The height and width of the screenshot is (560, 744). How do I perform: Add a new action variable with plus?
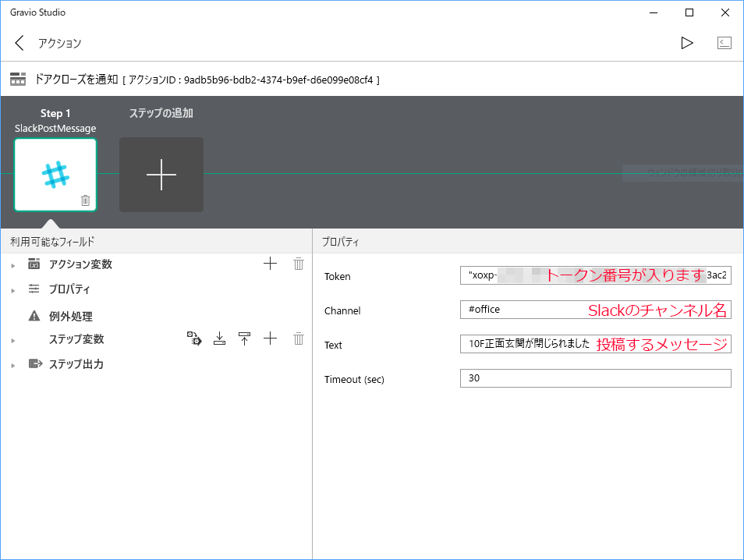[270, 264]
